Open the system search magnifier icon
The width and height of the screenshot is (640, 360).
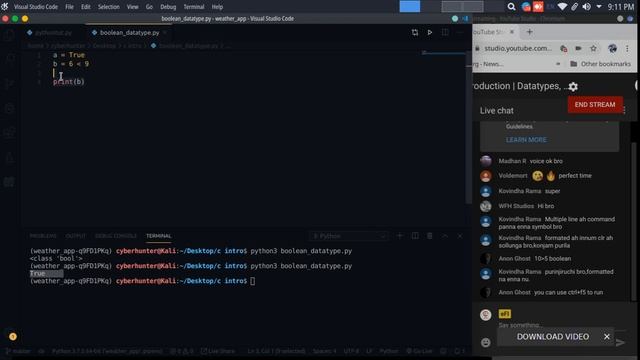pyautogui.click(x=511, y=7)
